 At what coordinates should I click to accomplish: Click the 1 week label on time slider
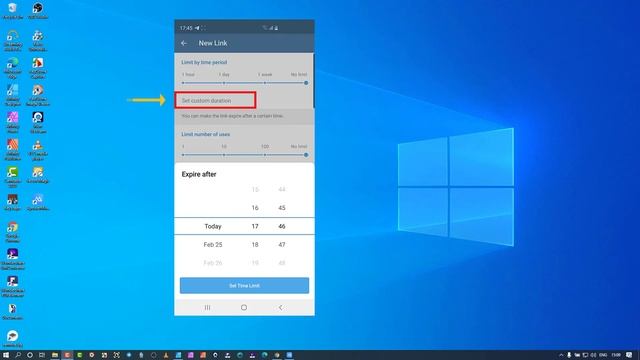point(265,74)
